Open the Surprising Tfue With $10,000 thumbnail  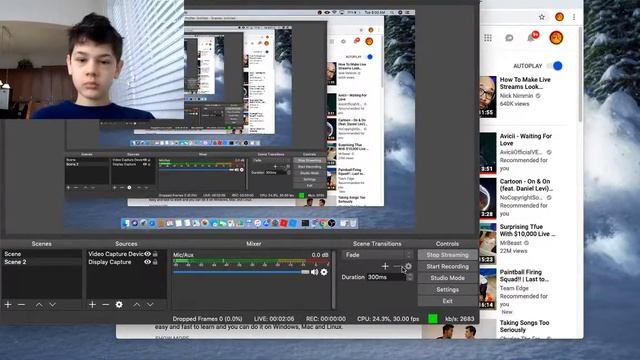coord(488,243)
